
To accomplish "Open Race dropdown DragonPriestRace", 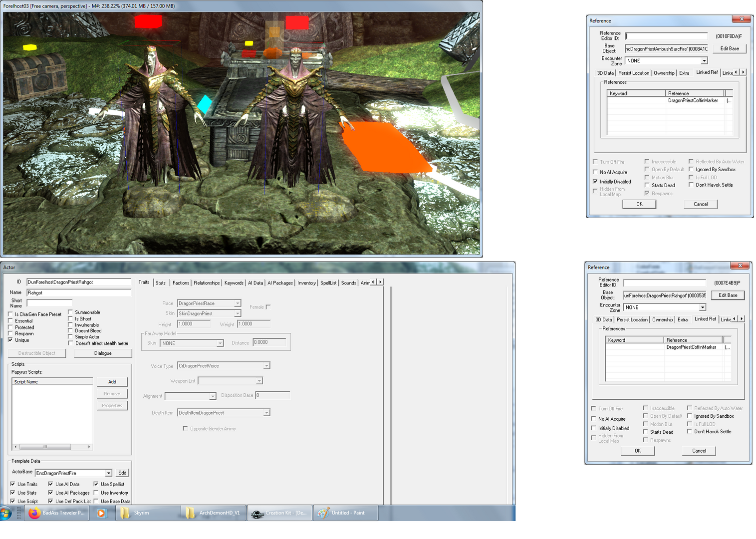I will coord(238,303).
